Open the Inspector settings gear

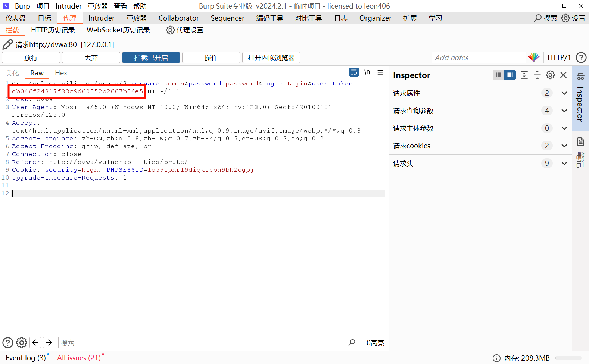(x=550, y=75)
